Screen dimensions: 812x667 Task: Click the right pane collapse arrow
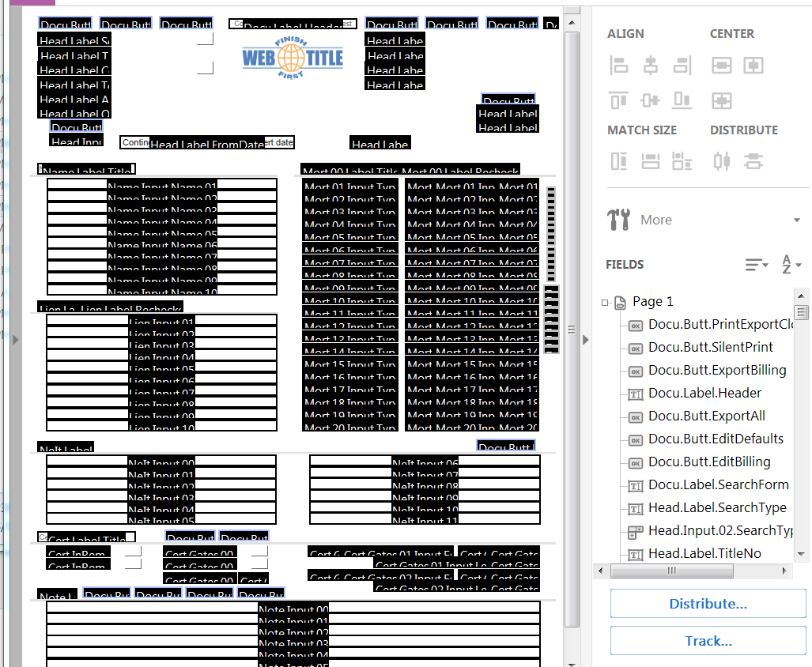[586, 340]
